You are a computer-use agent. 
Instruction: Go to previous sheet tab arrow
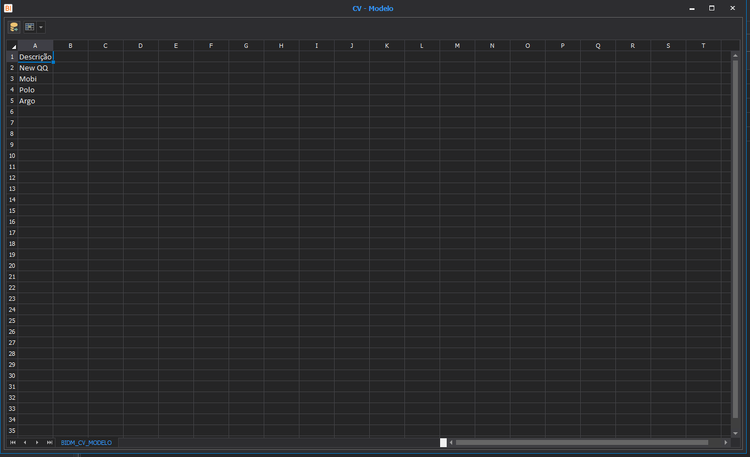25,443
